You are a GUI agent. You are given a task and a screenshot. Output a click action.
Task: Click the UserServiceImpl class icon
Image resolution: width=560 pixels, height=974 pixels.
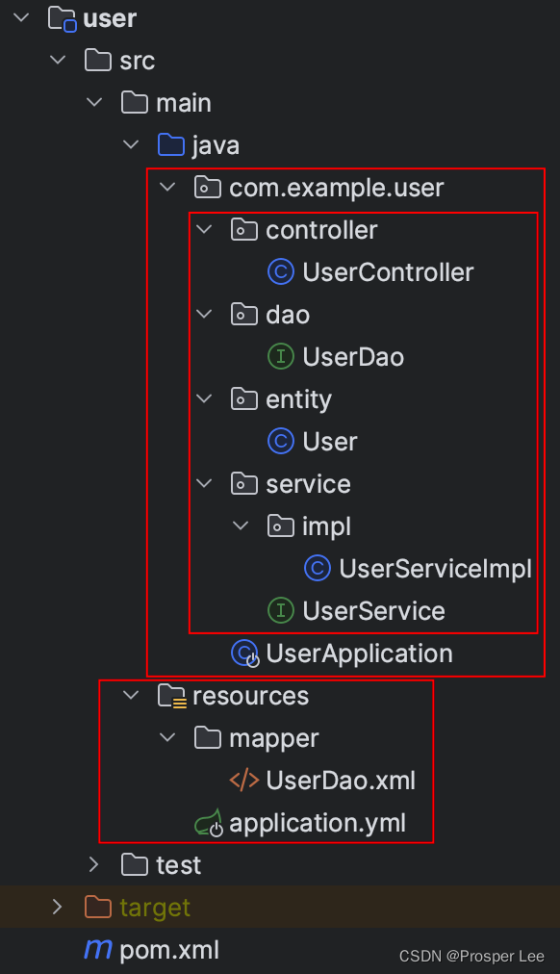coord(318,569)
